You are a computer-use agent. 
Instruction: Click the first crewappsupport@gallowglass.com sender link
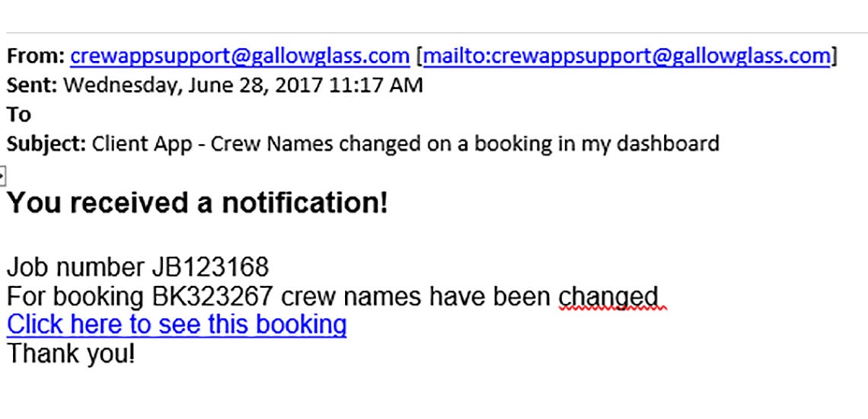(x=240, y=56)
